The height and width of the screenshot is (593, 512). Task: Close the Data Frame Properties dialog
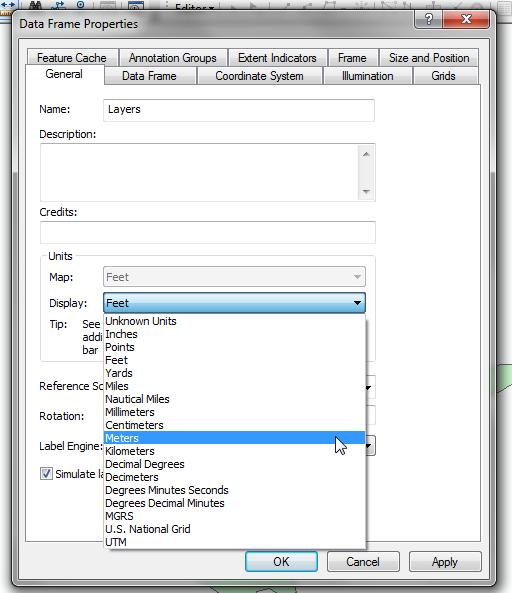(x=466, y=19)
